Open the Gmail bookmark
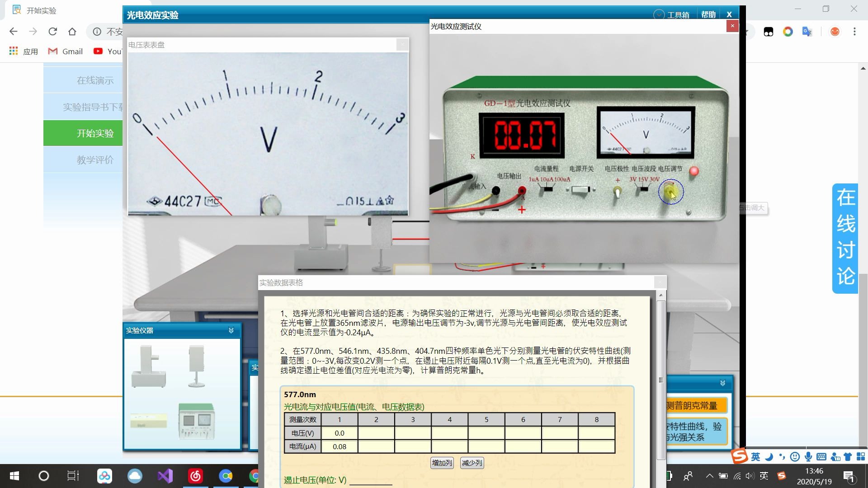 pos(66,51)
